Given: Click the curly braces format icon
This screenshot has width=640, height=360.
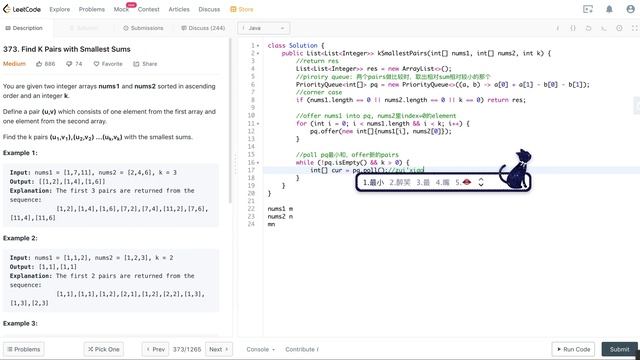Looking at the screenshot, I should pyautogui.click(x=573, y=28).
